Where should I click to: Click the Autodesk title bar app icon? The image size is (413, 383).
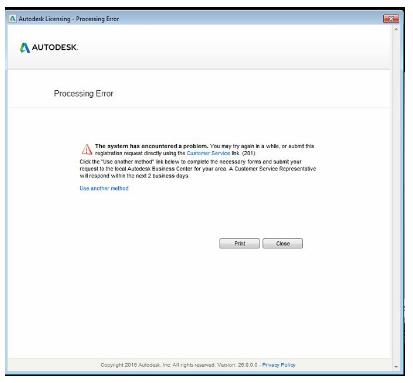pyautogui.click(x=13, y=19)
